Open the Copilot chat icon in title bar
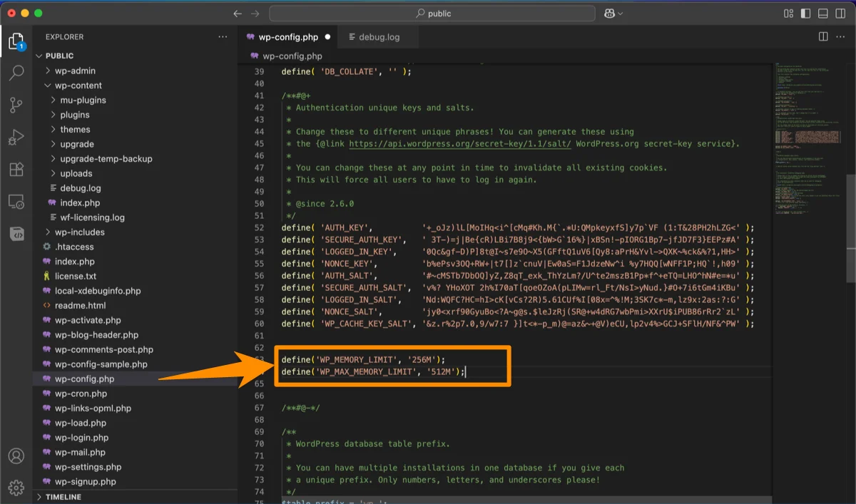This screenshot has width=856, height=504. pos(609,14)
